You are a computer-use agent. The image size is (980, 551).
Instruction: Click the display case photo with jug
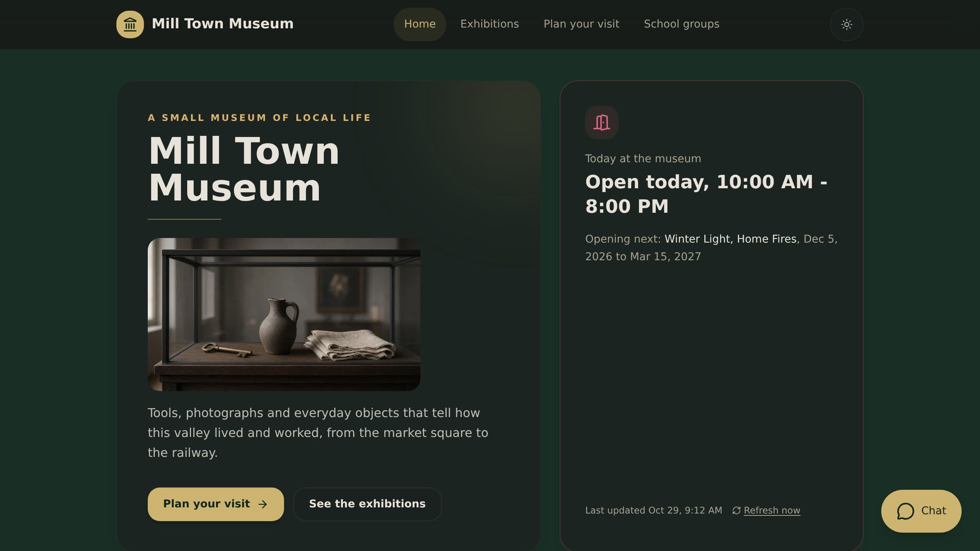click(284, 314)
